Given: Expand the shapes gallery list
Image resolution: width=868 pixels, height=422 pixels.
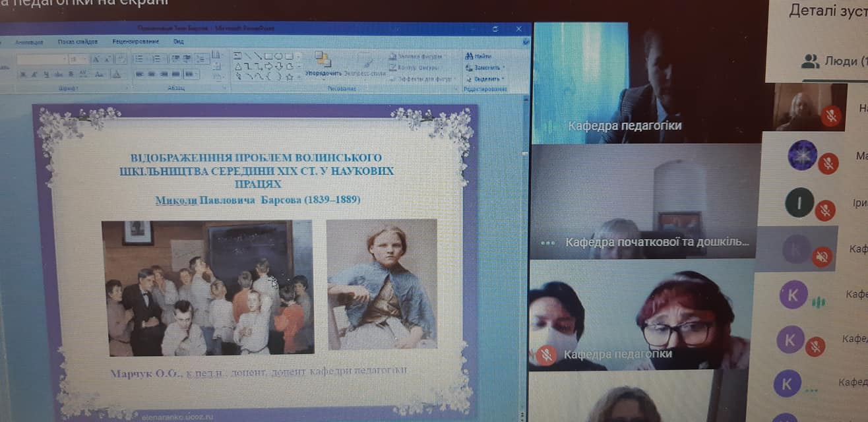Looking at the screenshot, I should pyautogui.click(x=299, y=76).
